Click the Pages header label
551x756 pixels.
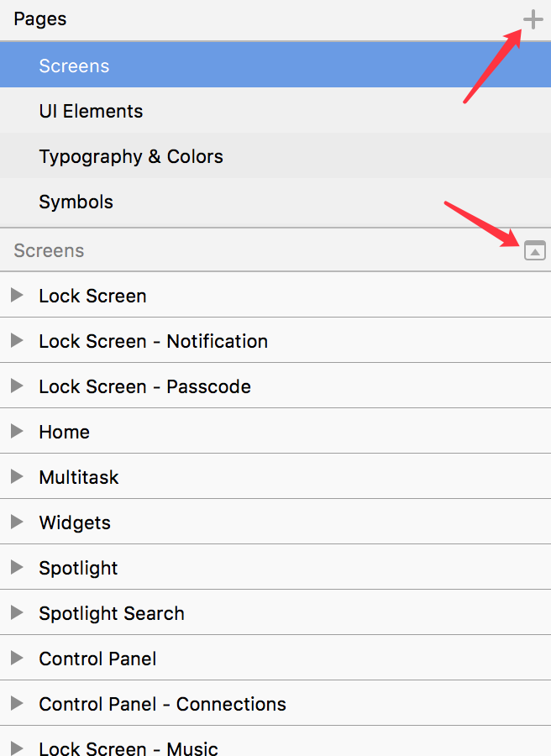coord(40,19)
